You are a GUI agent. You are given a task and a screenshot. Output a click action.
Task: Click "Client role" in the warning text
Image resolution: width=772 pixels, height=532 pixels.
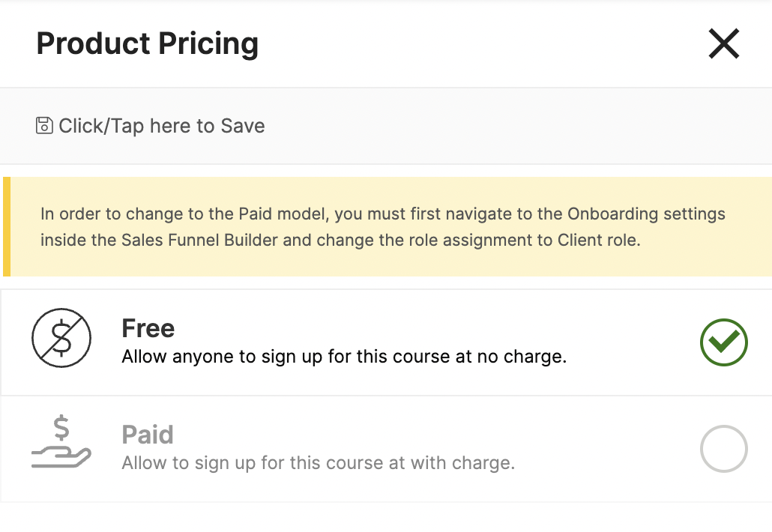click(x=597, y=241)
